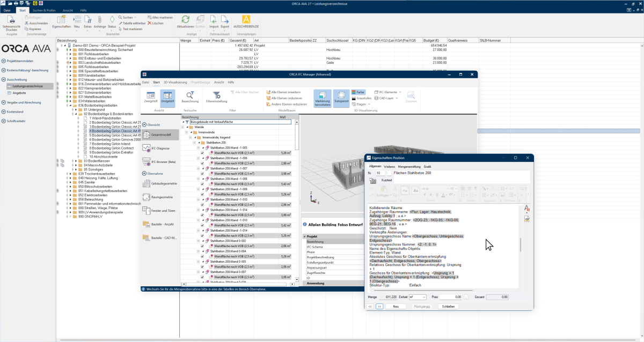Expand the 039 Trockenbauarbeiten folder
Screen dimensions: 644x342
pyautogui.click(x=70, y=174)
